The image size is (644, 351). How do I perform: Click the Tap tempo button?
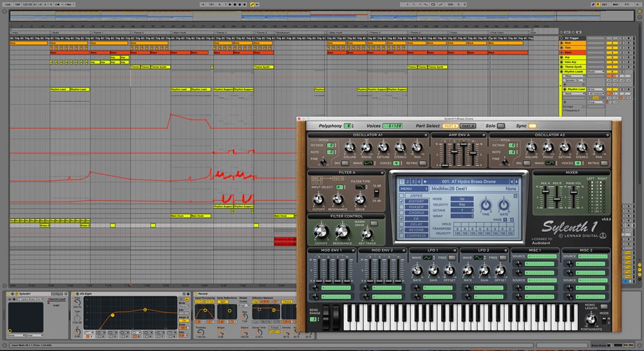point(18,4)
